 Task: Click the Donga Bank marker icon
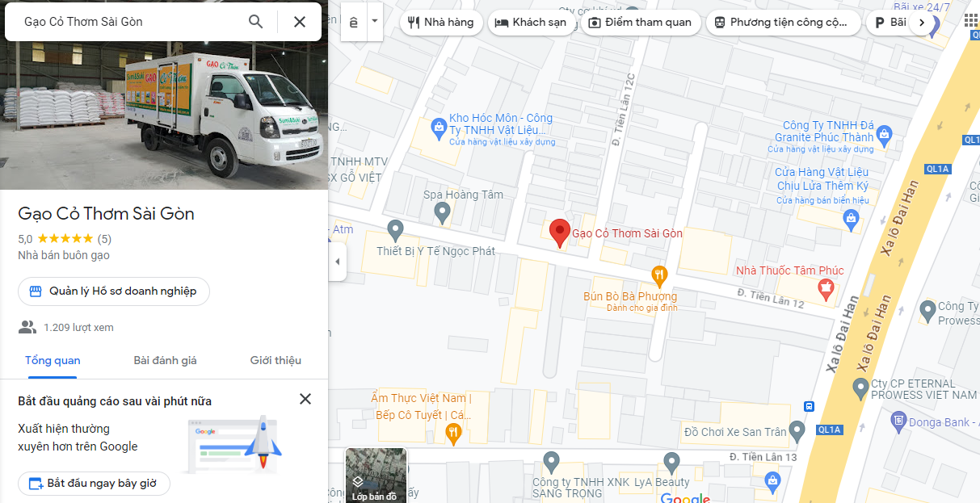[x=898, y=421]
